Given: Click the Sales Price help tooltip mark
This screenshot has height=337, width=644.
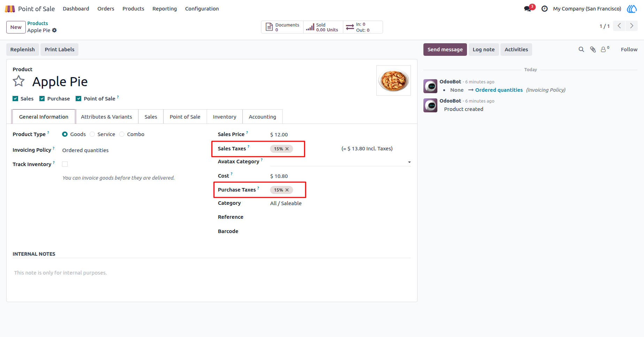Looking at the screenshot, I should point(247,133).
